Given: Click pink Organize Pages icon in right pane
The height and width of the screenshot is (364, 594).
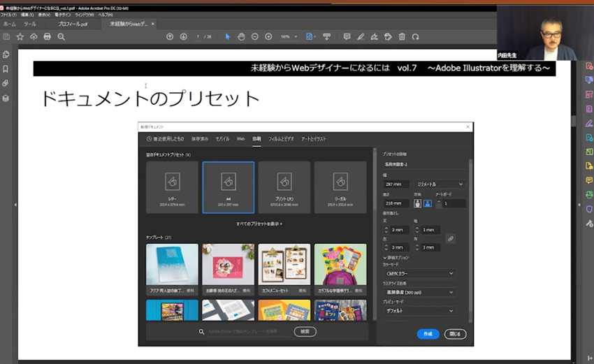Looking at the screenshot, I should (589, 94).
